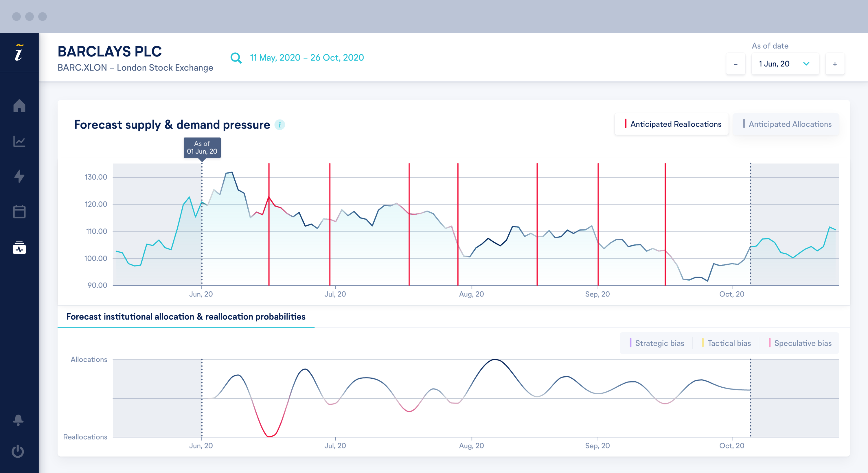Click the price peak near 130 in June
The image size is (868, 473).
point(231,172)
